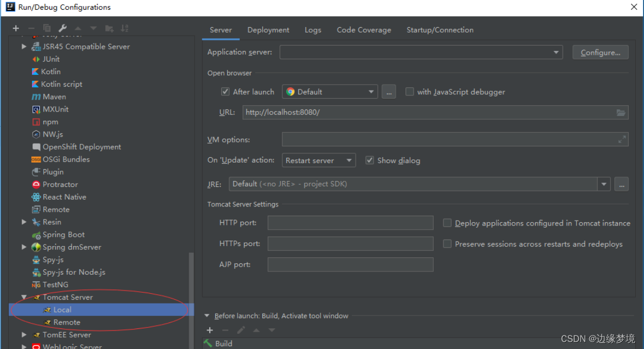Enable Preserve sessions across restarts and redeploys
This screenshot has width=644, height=349.
[x=447, y=244]
